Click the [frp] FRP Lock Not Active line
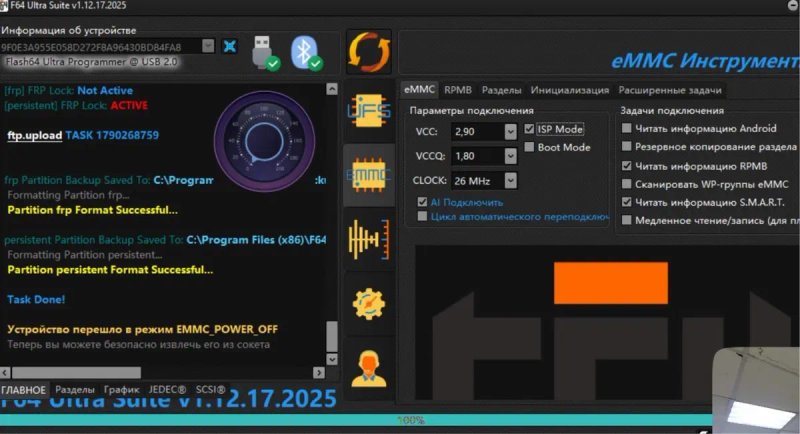The image size is (800, 434). [x=68, y=90]
